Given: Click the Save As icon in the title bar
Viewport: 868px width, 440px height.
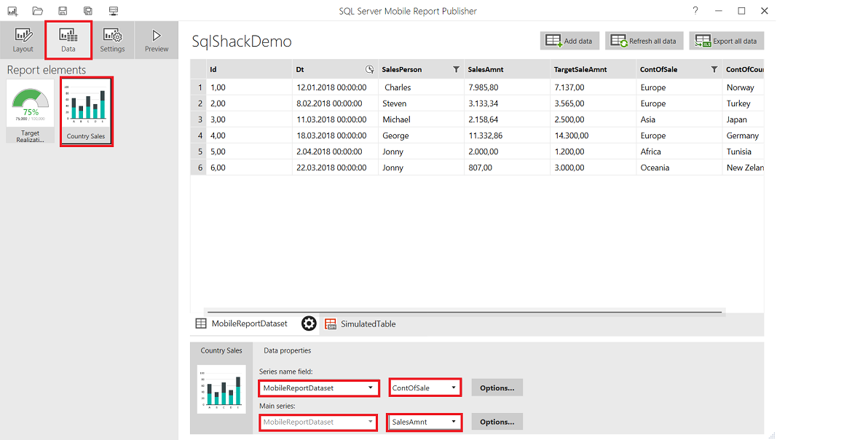Looking at the screenshot, I should pos(87,10).
